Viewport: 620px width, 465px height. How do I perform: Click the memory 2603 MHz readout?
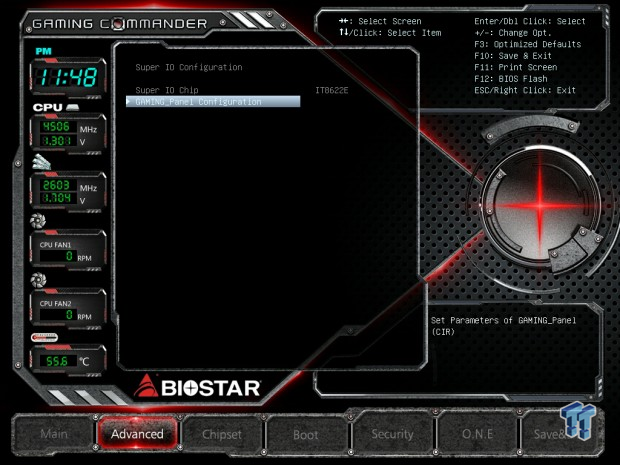pyautogui.click(x=58, y=185)
